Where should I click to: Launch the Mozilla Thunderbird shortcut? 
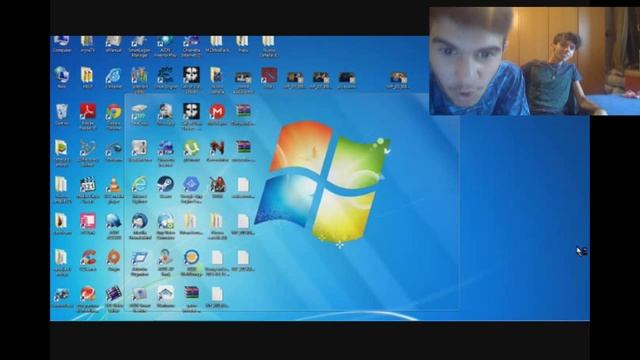tap(140, 226)
